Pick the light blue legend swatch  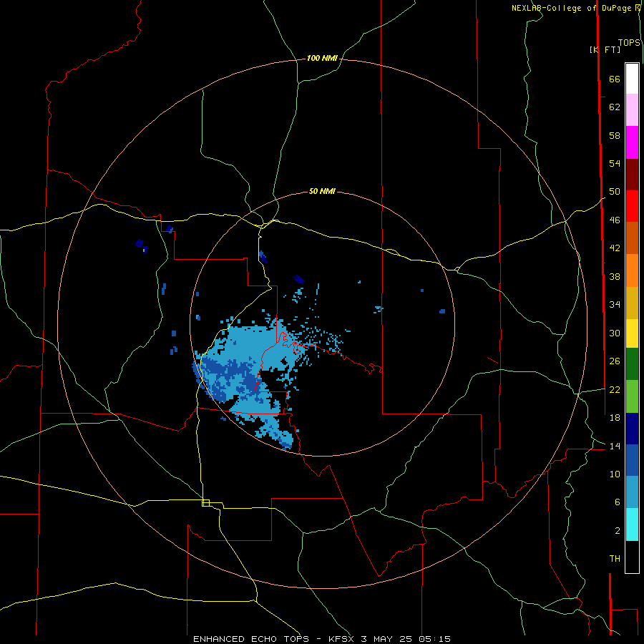pyautogui.click(x=632, y=492)
